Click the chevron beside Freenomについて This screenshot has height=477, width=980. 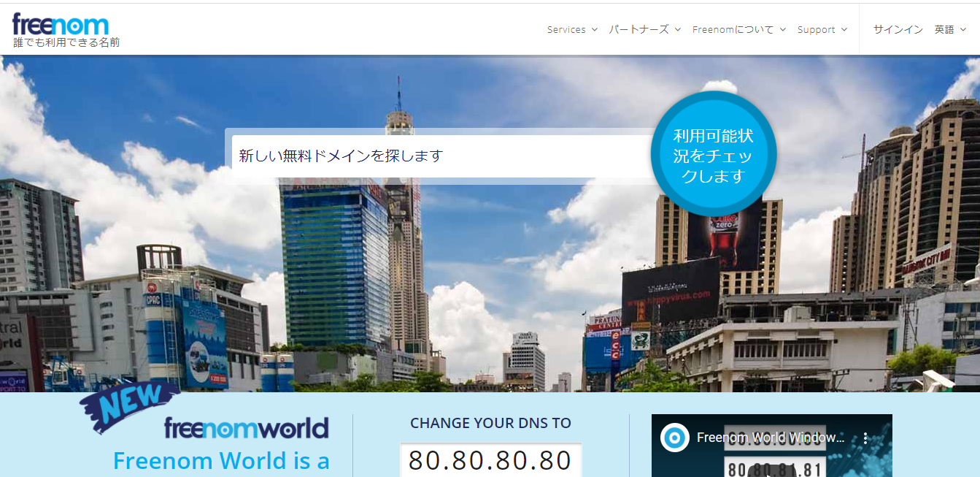[782, 30]
